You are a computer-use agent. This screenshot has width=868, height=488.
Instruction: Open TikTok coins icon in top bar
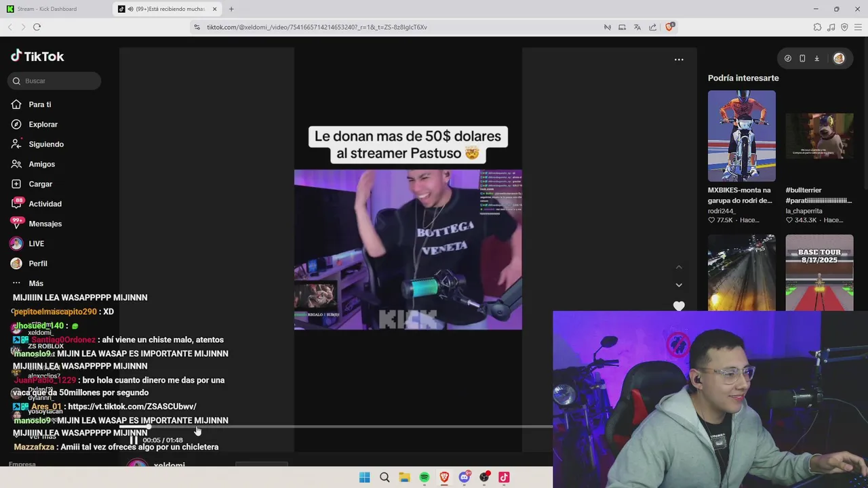tap(787, 58)
